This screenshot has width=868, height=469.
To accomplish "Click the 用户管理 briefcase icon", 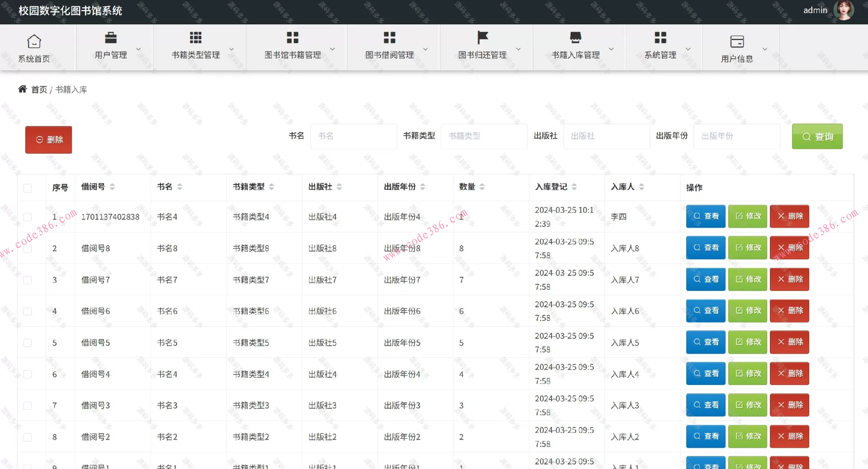I will click(111, 38).
